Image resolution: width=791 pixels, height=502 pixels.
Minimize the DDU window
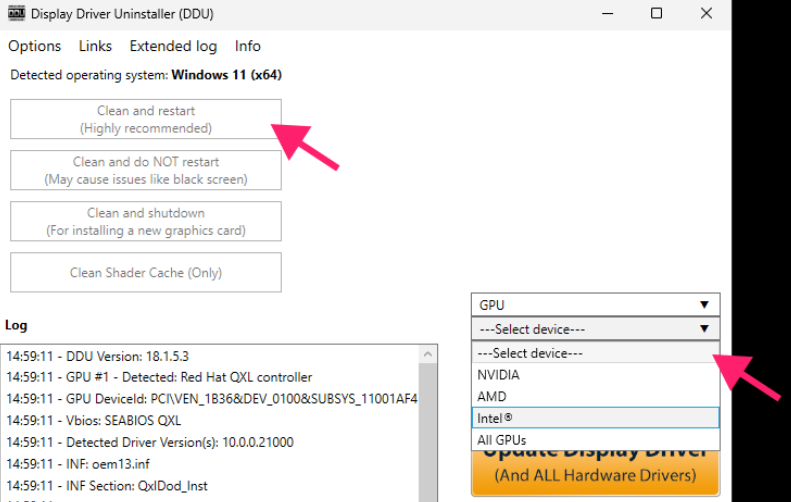tap(608, 13)
